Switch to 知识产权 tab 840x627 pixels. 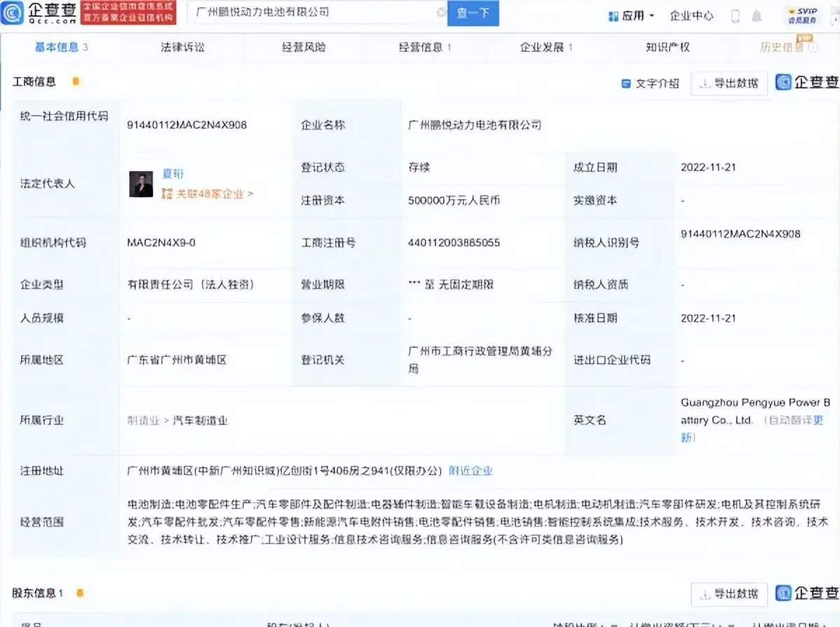[x=668, y=47]
